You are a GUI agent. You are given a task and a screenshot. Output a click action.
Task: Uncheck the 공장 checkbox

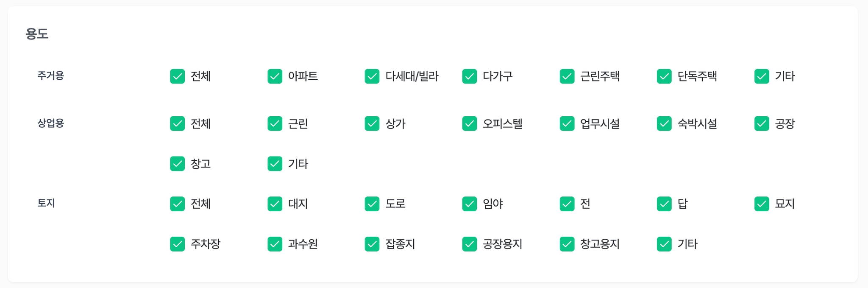click(762, 124)
